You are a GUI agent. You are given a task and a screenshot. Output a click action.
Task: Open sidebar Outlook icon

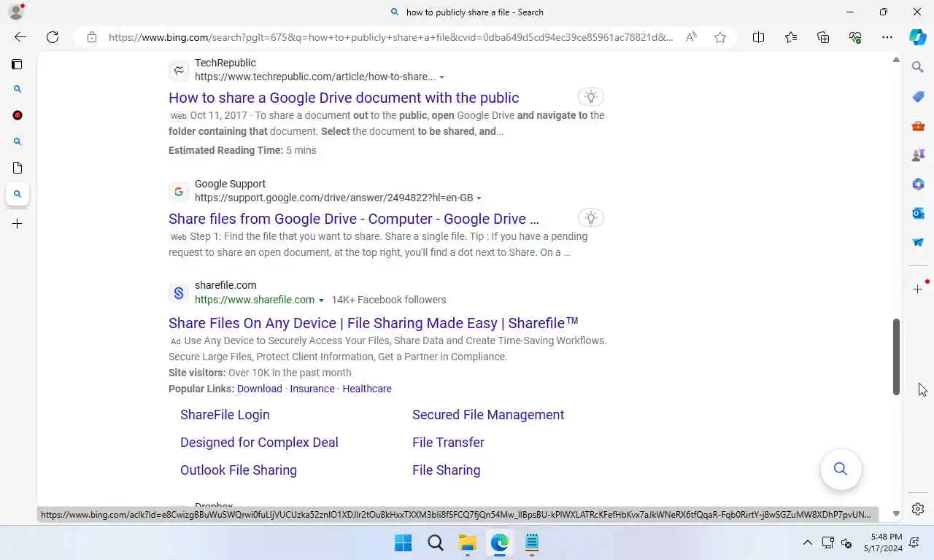918,213
